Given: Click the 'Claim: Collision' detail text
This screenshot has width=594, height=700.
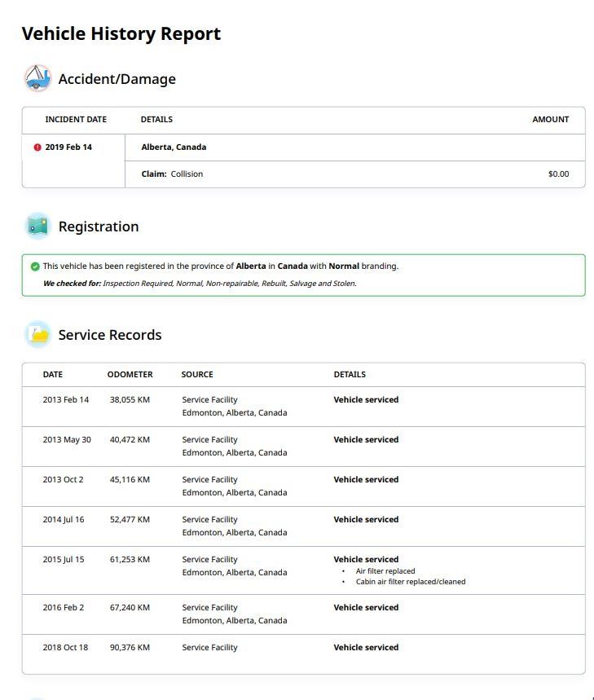Looking at the screenshot, I should [x=172, y=174].
